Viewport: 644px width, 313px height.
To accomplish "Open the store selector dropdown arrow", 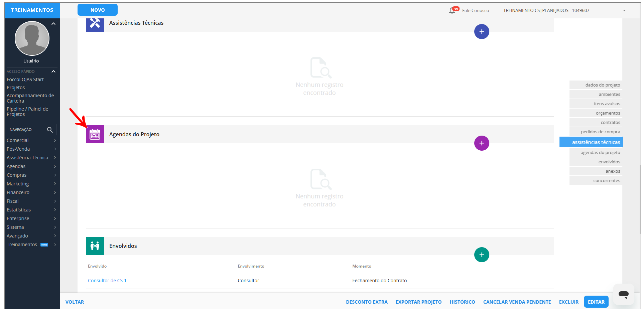I will pyautogui.click(x=624, y=11).
